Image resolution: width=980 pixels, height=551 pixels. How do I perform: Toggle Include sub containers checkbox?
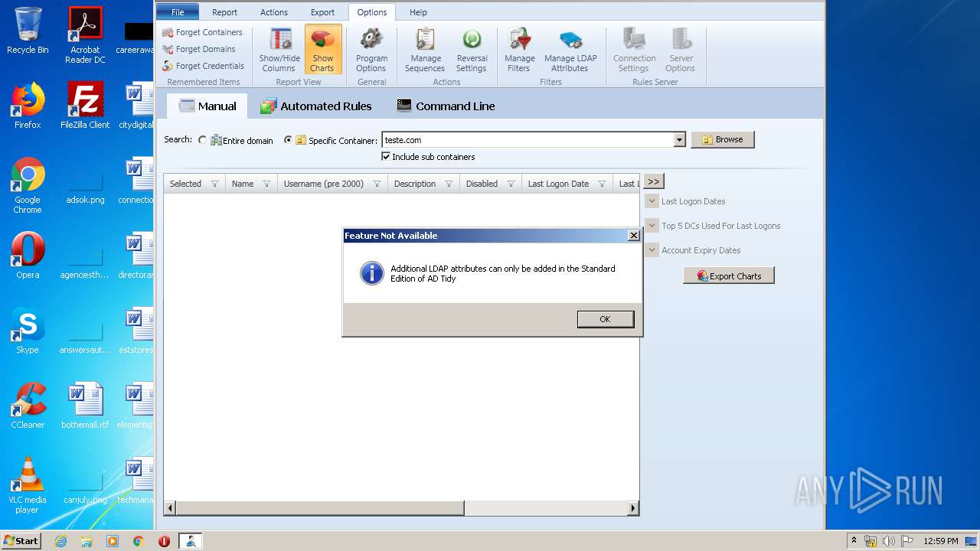pos(386,156)
